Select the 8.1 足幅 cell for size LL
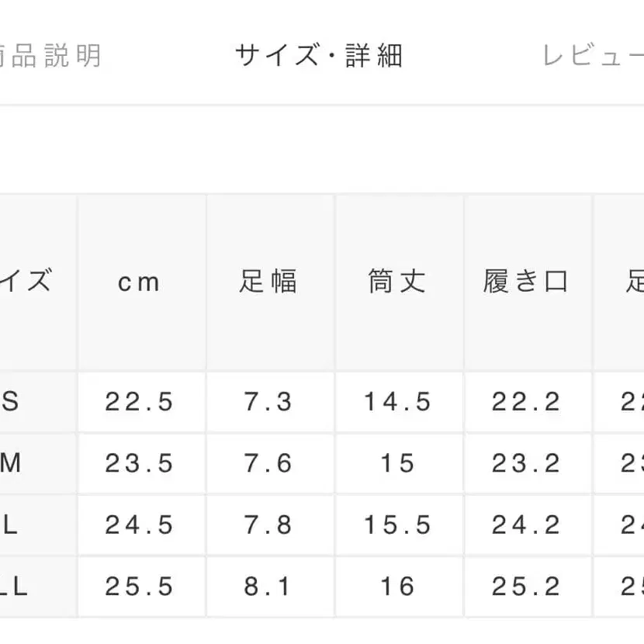This screenshot has width=644, height=644. (x=268, y=587)
